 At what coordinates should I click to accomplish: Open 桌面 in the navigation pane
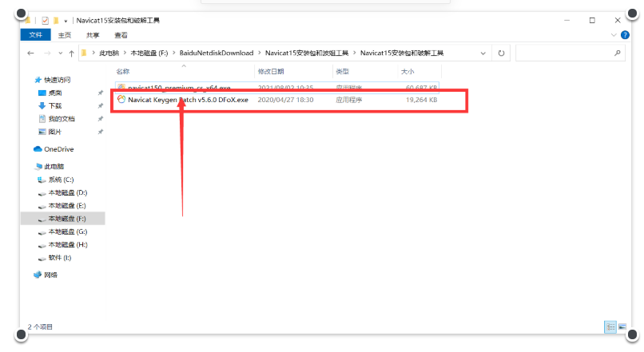pyautogui.click(x=55, y=93)
